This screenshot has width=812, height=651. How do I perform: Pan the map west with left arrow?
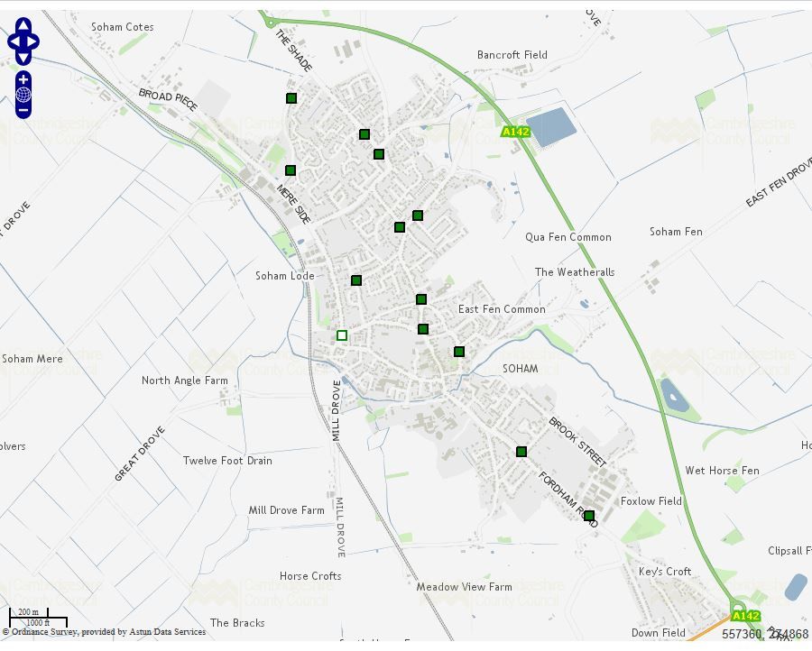14,41
